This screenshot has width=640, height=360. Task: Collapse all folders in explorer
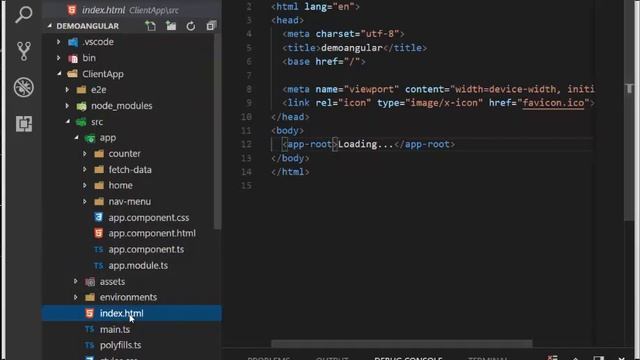tap(211, 26)
